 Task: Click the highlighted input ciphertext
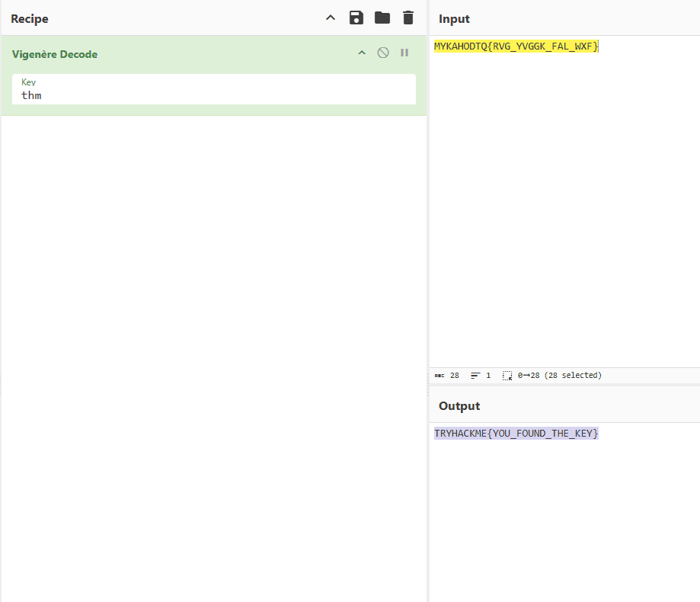pos(516,46)
